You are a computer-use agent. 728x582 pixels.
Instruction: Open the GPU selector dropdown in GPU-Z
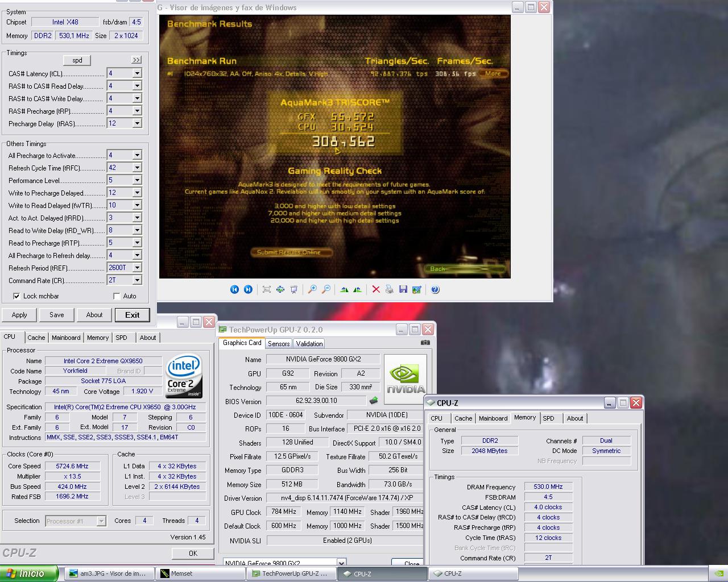coord(341,563)
